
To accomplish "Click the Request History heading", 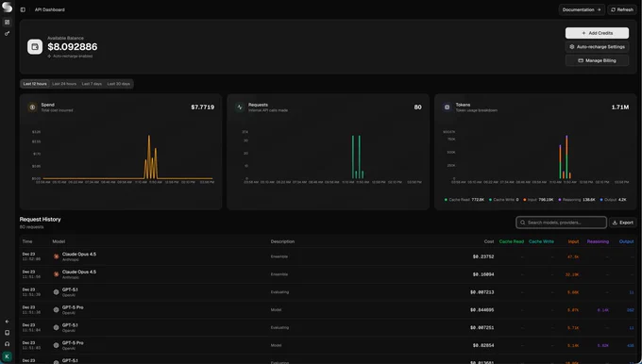I will [40, 219].
